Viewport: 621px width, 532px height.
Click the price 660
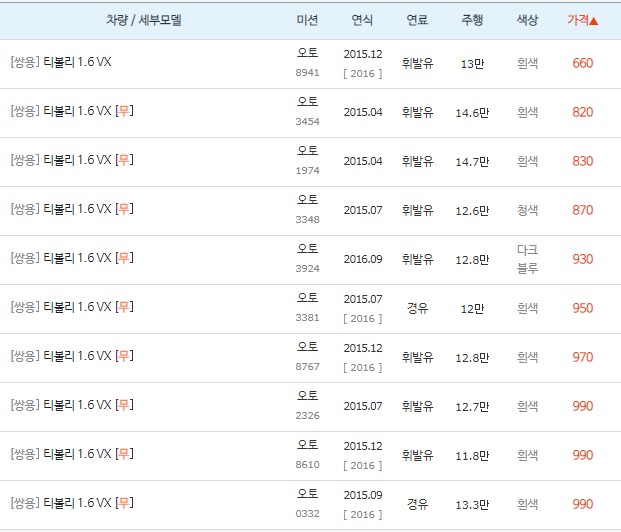pyautogui.click(x=583, y=63)
